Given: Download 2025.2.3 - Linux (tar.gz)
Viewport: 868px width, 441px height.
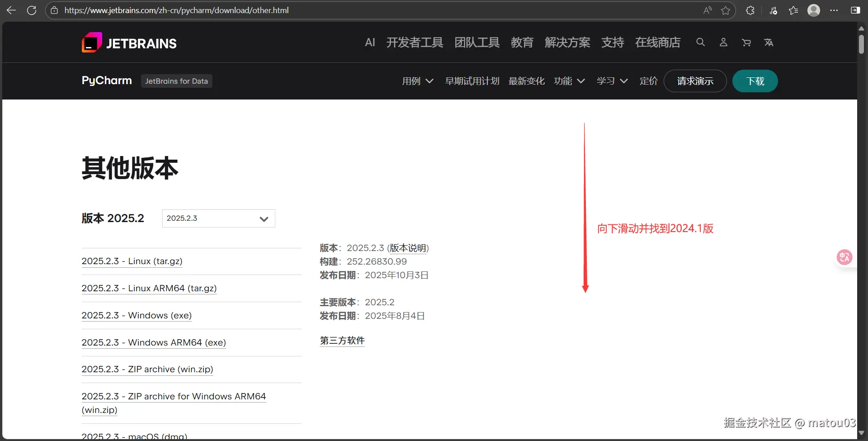Looking at the screenshot, I should [132, 261].
